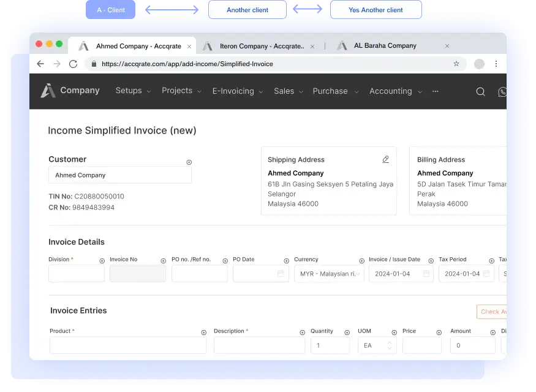
Task: Click the circle icon beside Price
Action: pos(439,333)
